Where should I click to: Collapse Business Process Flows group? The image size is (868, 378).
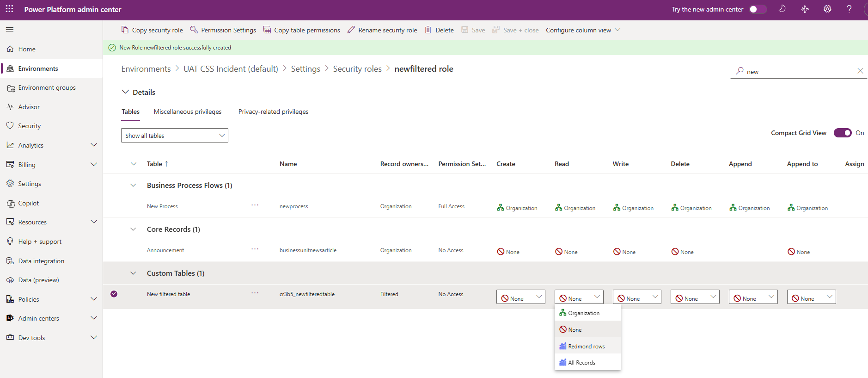133,185
